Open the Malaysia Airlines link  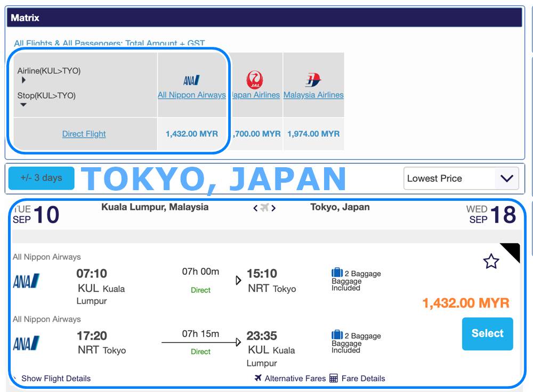point(313,95)
